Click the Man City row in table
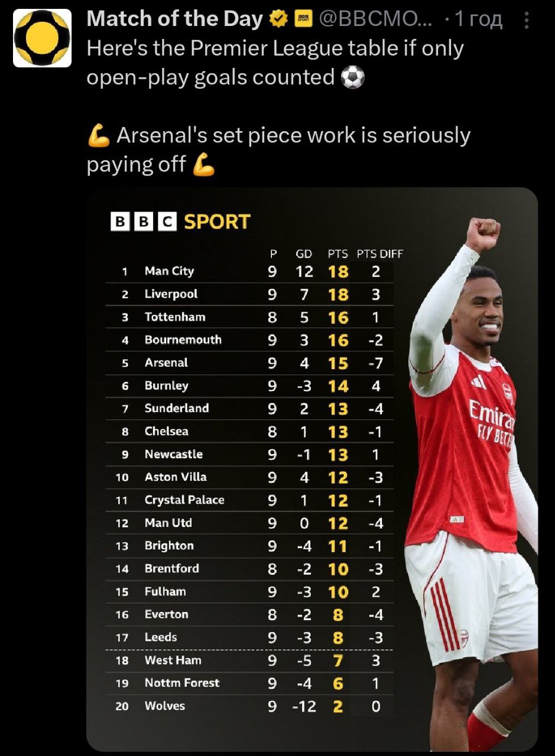This screenshot has height=756, width=555. 248,271
